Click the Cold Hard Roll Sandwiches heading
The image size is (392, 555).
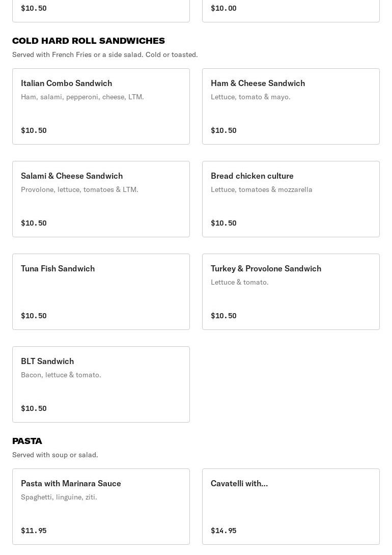click(x=89, y=41)
